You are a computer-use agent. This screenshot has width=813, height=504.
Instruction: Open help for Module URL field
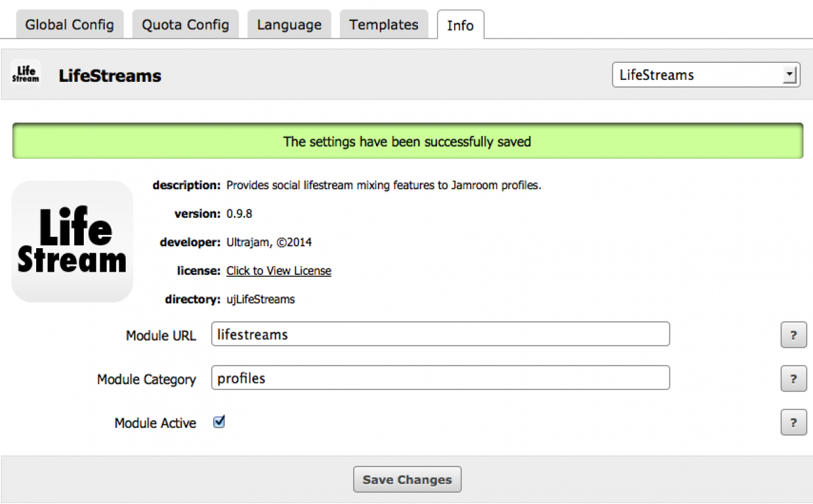pyautogui.click(x=793, y=335)
